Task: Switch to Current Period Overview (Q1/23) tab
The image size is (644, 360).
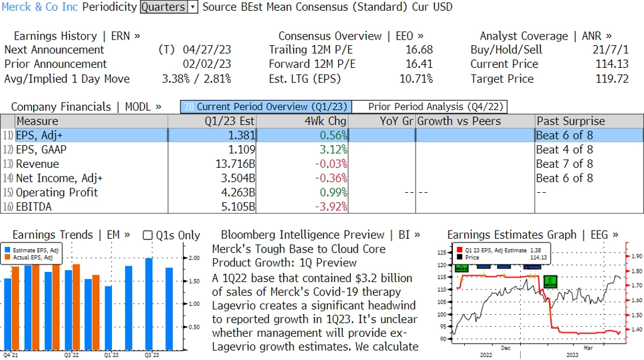Action: 266,107
